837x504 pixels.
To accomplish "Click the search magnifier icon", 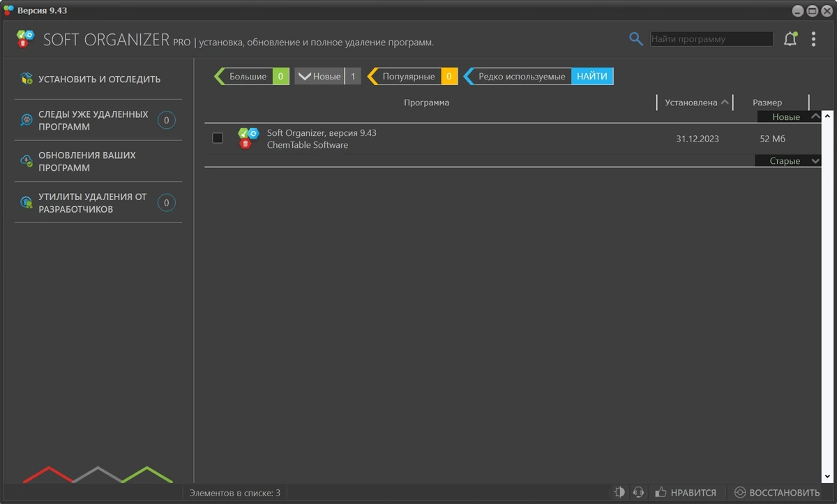I will pyautogui.click(x=635, y=39).
